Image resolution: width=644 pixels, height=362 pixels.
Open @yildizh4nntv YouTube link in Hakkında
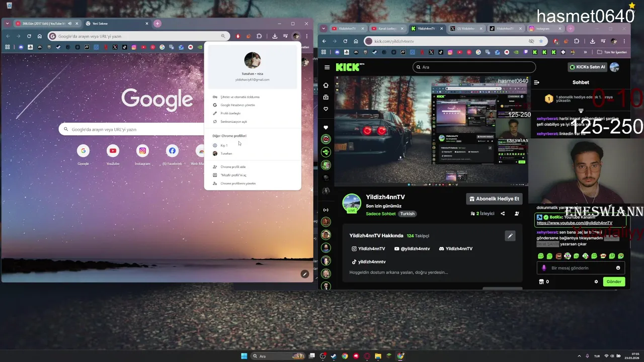pos(412,249)
